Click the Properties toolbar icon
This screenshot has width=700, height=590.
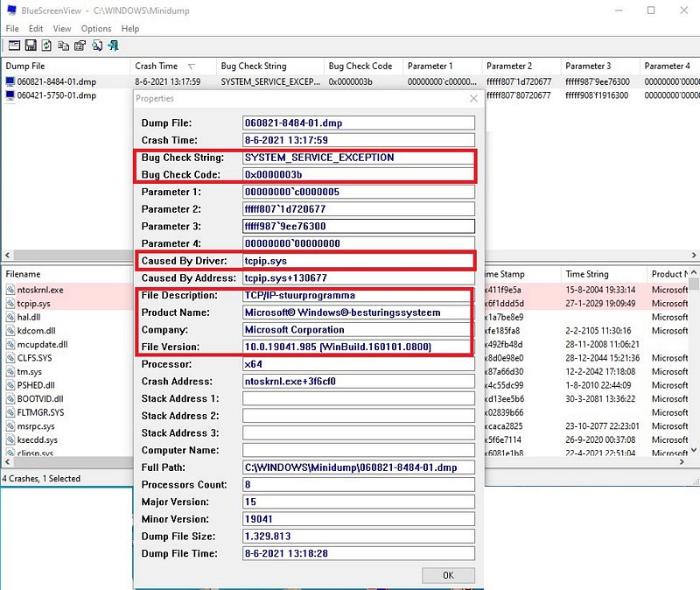click(80, 46)
